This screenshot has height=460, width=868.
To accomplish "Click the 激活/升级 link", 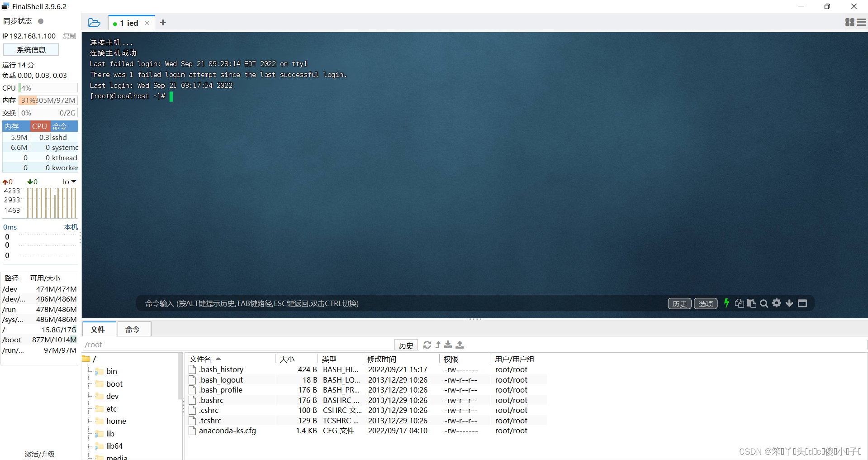I will [x=40, y=454].
